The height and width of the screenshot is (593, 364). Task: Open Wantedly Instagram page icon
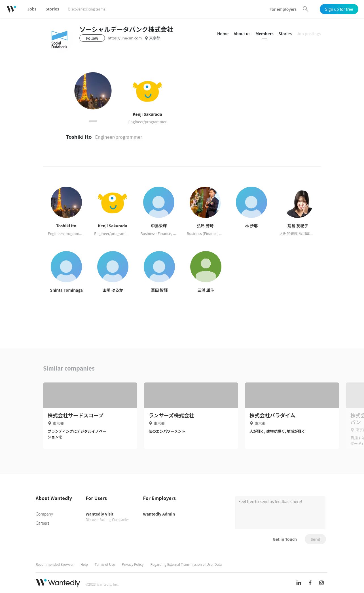(x=321, y=583)
